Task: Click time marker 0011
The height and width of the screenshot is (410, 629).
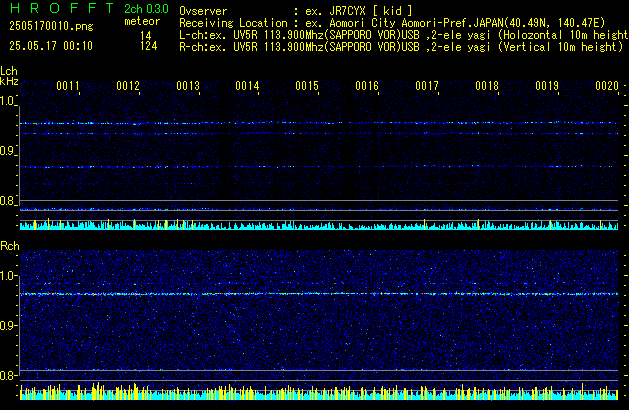Action: pos(68,86)
